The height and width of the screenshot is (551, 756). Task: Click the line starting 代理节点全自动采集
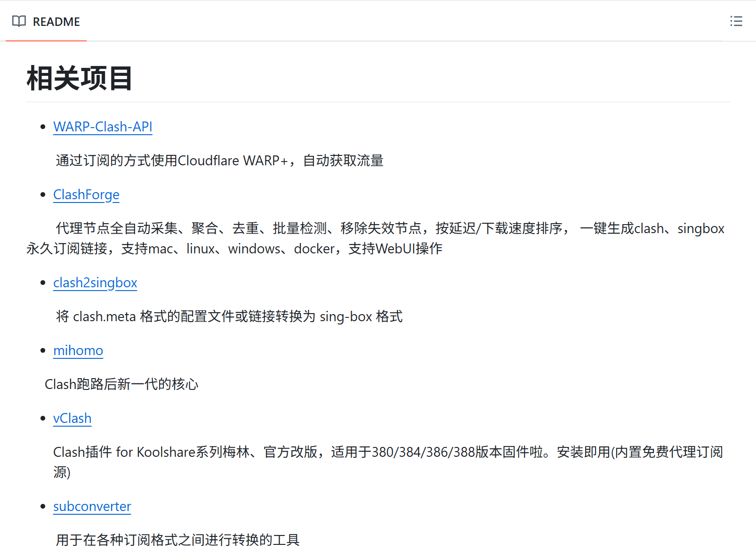tap(390, 228)
